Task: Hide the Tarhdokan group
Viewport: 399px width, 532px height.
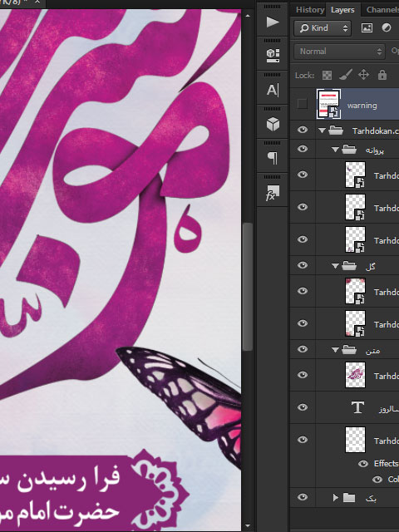Action: point(303,130)
